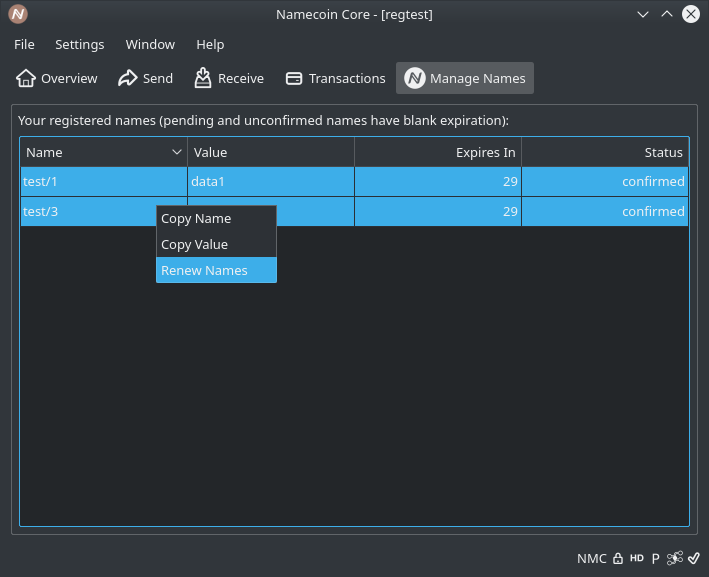Click the Namecoin logo in title bar
This screenshot has height=577, width=709.
tap(18, 14)
